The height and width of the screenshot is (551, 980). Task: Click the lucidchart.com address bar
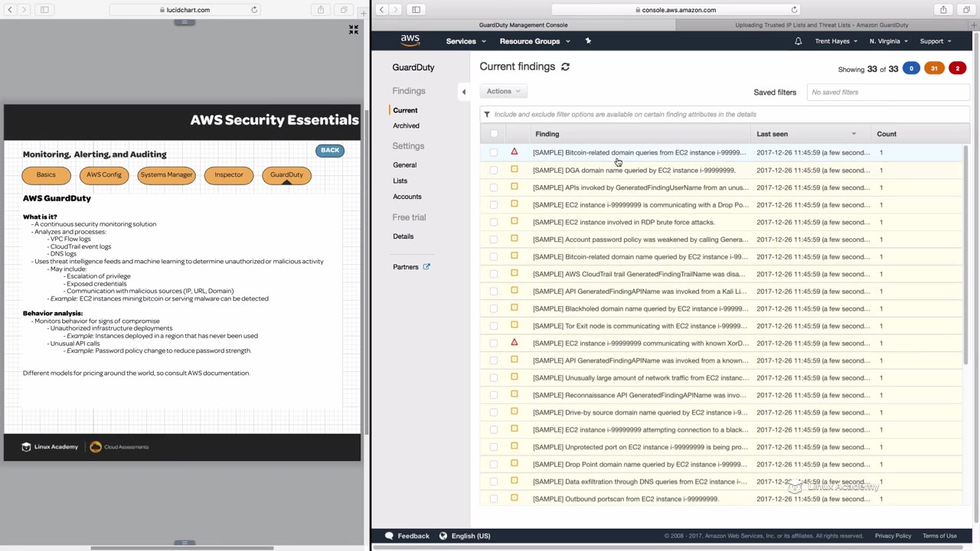[x=185, y=10]
